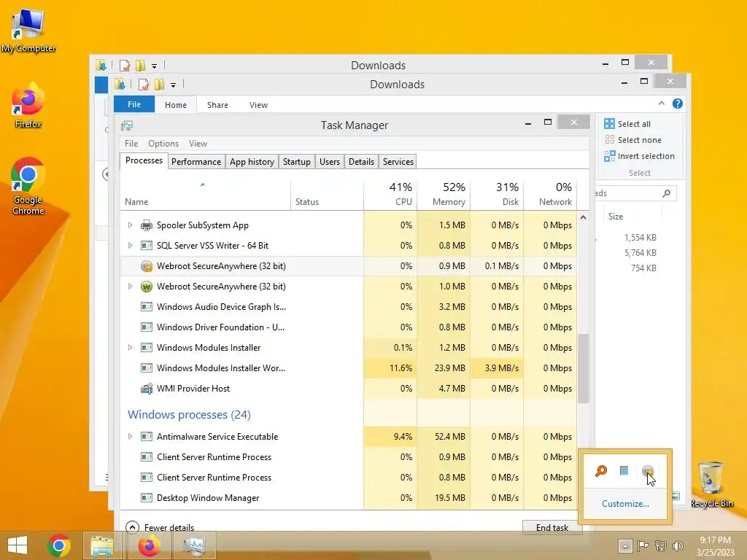
Task: Switch to the Performance tab
Action: [x=196, y=161]
